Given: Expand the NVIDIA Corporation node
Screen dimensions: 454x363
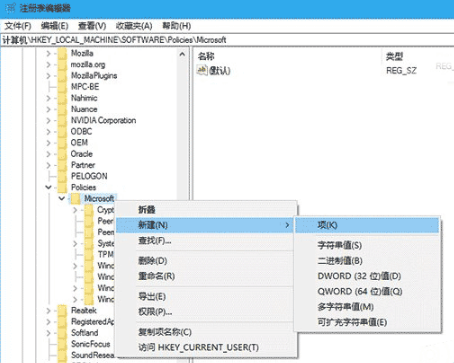Looking at the screenshot, I should (x=48, y=120).
